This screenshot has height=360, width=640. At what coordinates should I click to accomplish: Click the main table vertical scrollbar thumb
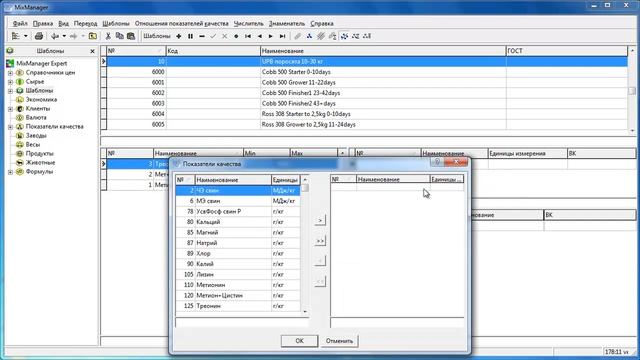pos(632,91)
